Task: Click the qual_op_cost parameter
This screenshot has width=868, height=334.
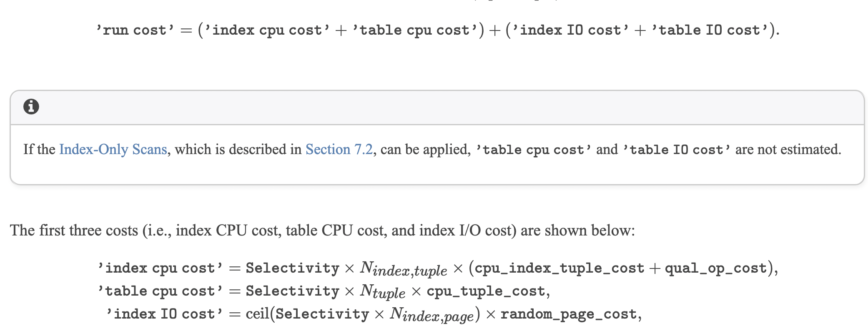Action: (x=716, y=268)
